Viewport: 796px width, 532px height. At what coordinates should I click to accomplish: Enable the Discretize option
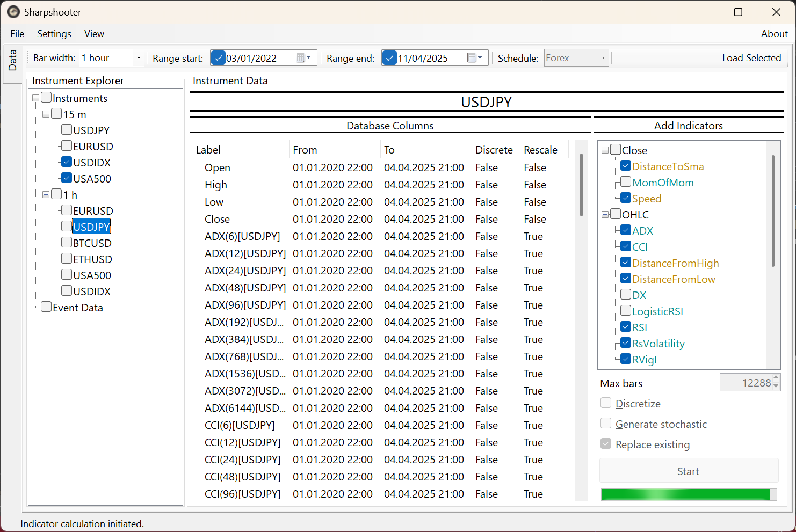click(606, 403)
